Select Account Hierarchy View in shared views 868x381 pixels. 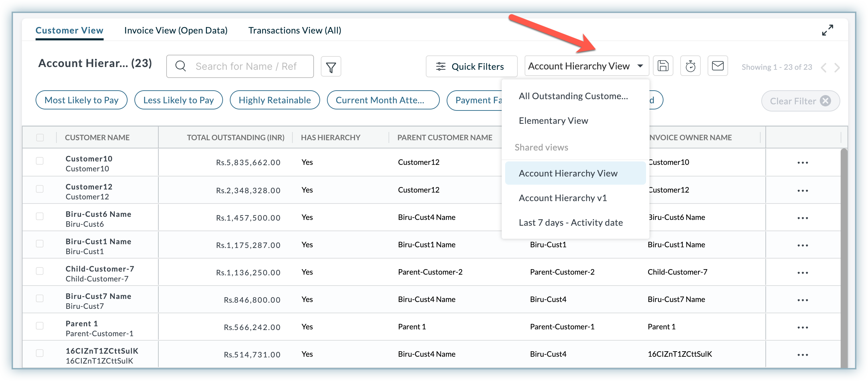(x=575, y=173)
